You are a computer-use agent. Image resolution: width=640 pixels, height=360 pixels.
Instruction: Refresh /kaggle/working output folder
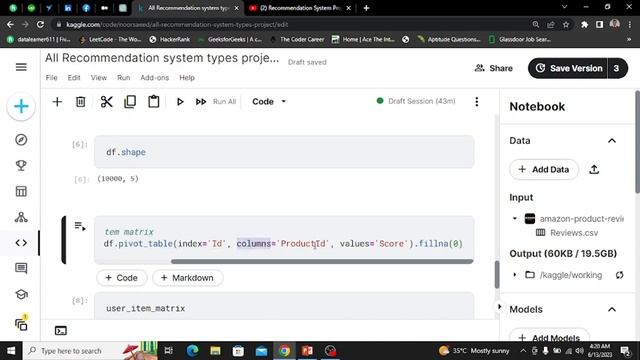(x=620, y=275)
